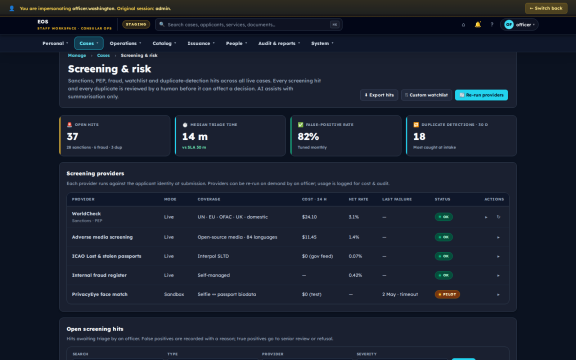Click the magnifier icon in the search bar
576x360 pixels.
pyautogui.click(x=162, y=24)
